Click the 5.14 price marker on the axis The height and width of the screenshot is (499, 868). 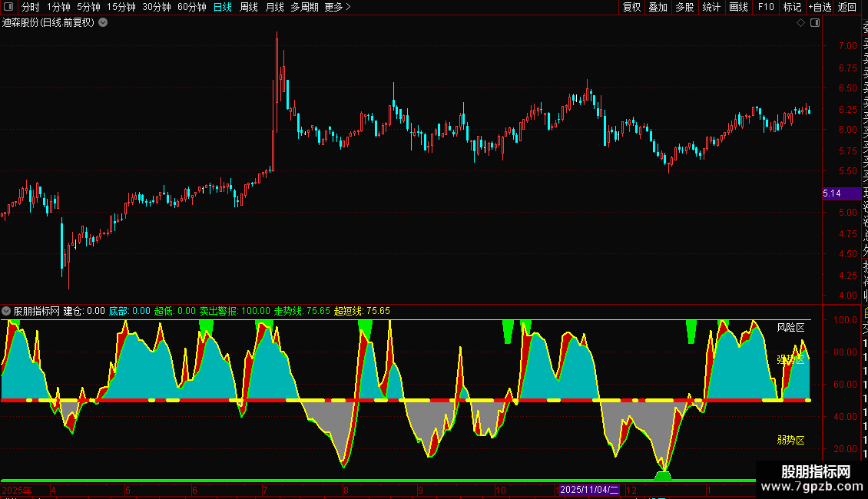tap(841, 193)
